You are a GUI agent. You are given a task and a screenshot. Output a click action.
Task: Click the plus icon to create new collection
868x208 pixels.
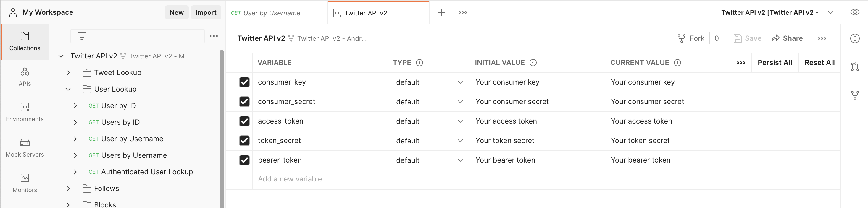61,36
